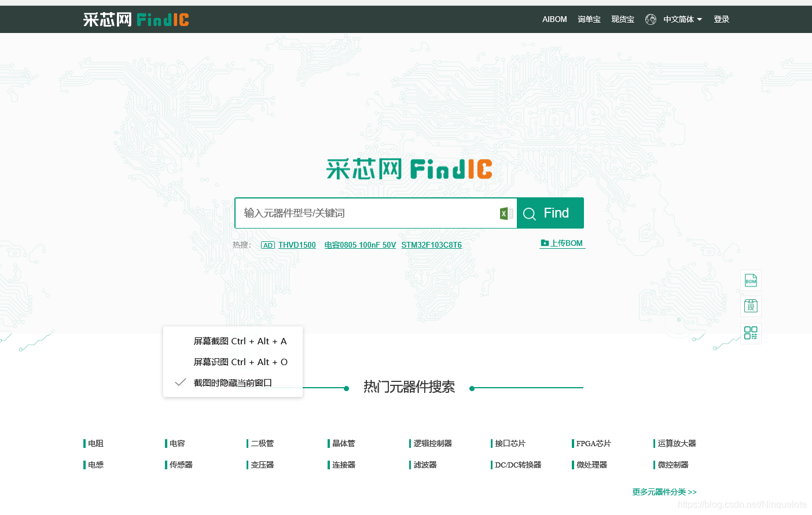Image resolution: width=812 pixels, height=515 pixels.
Task: Click 更多元器件分类 >> link
Action: pyautogui.click(x=664, y=492)
